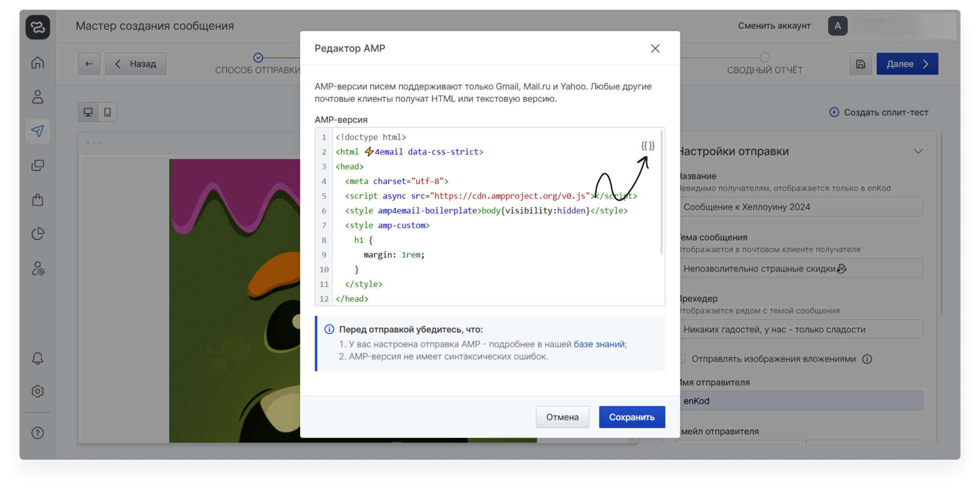Click Сменить аккаунт link

(x=774, y=26)
